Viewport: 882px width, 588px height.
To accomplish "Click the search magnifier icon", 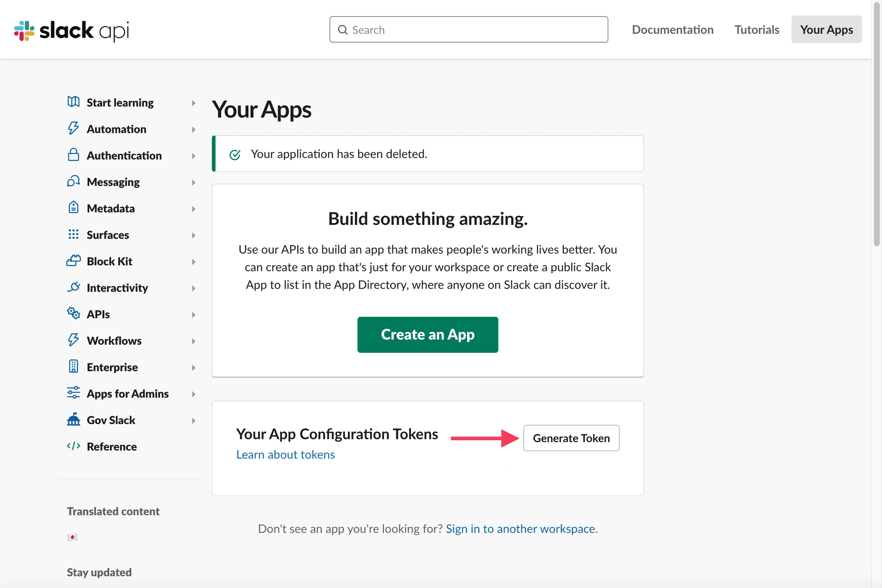I will click(343, 30).
